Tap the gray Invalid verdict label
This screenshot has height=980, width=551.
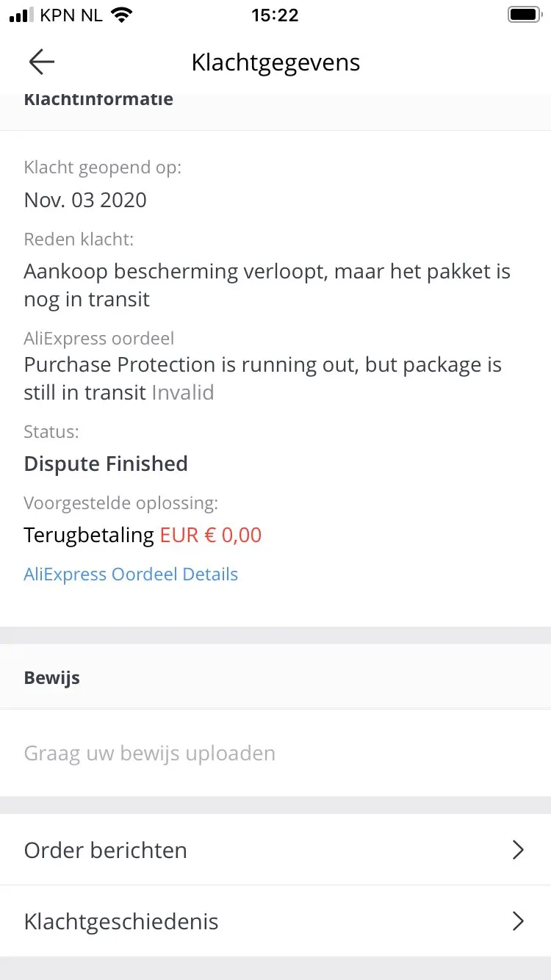[182, 392]
